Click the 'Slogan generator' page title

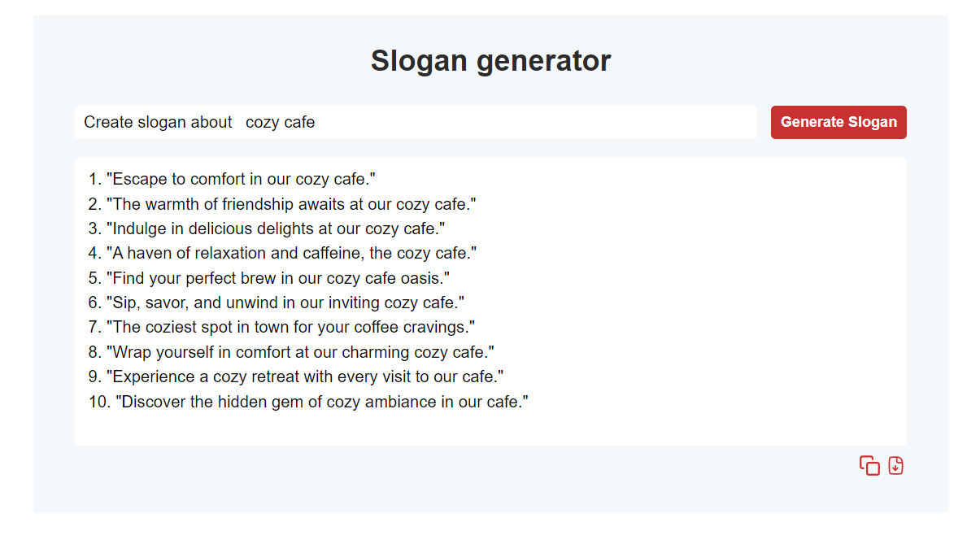(x=490, y=60)
